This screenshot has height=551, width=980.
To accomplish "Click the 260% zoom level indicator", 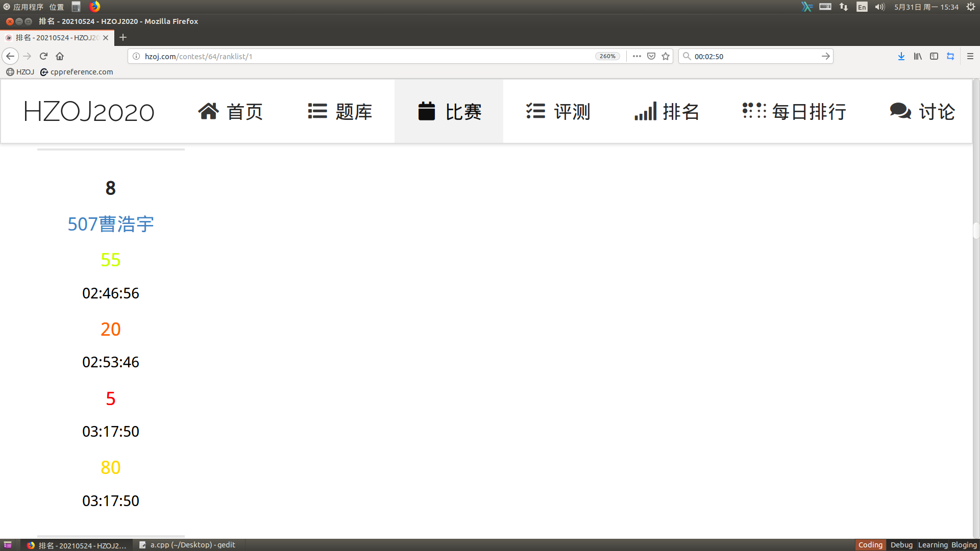I will 607,56.
